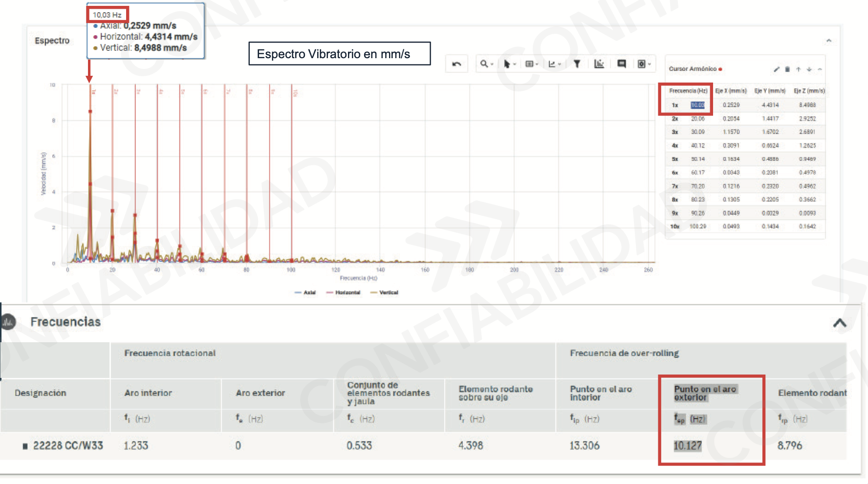Click the Elemento rodante value 8.796
Screen dimensions: 868x484
[790, 446]
